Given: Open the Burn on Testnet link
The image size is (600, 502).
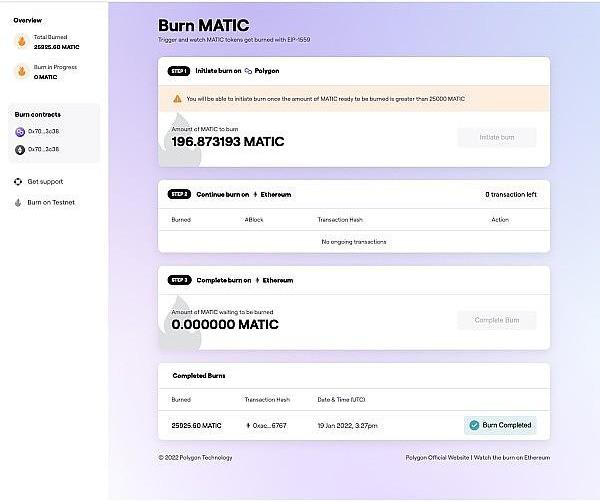Looking at the screenshot, I should point(51,202).
